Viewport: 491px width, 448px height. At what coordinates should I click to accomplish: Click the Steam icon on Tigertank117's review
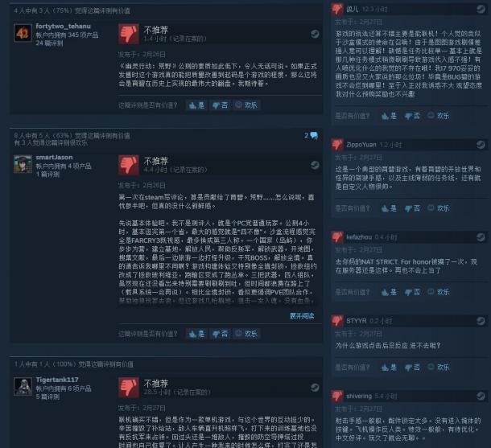pyautogui.click(x=315, y=388)
